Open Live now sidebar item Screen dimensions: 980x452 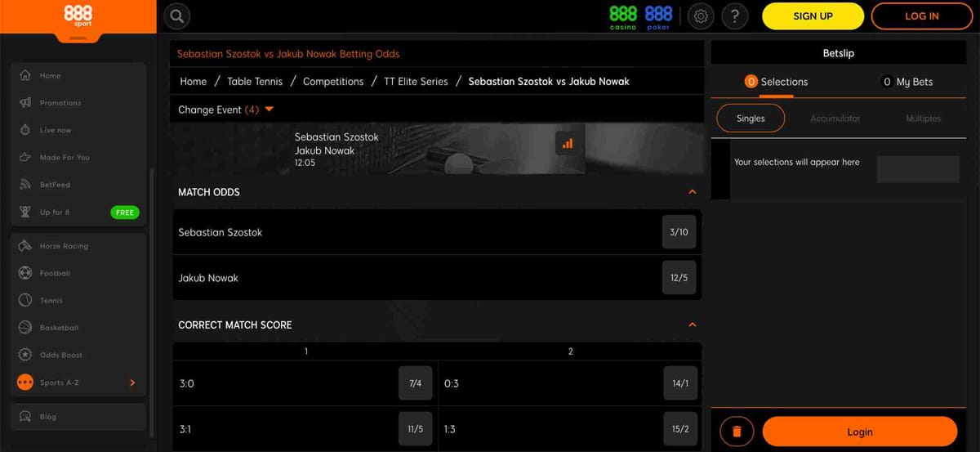click(78, 130)
